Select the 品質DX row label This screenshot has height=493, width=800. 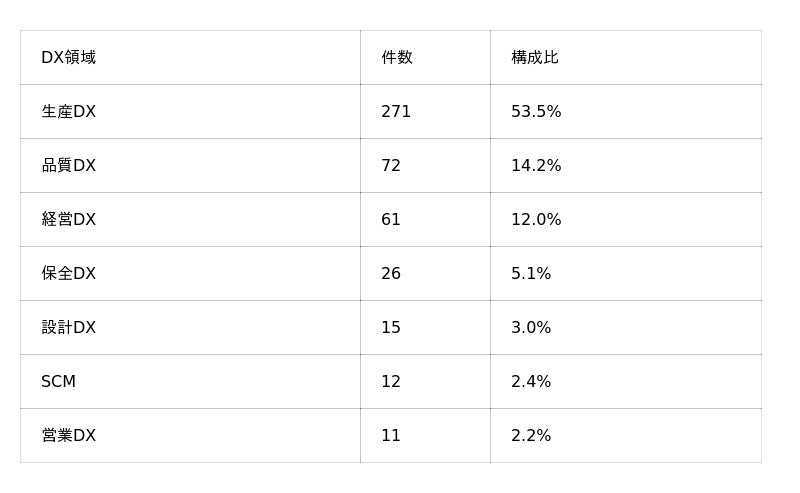(68, 165)
